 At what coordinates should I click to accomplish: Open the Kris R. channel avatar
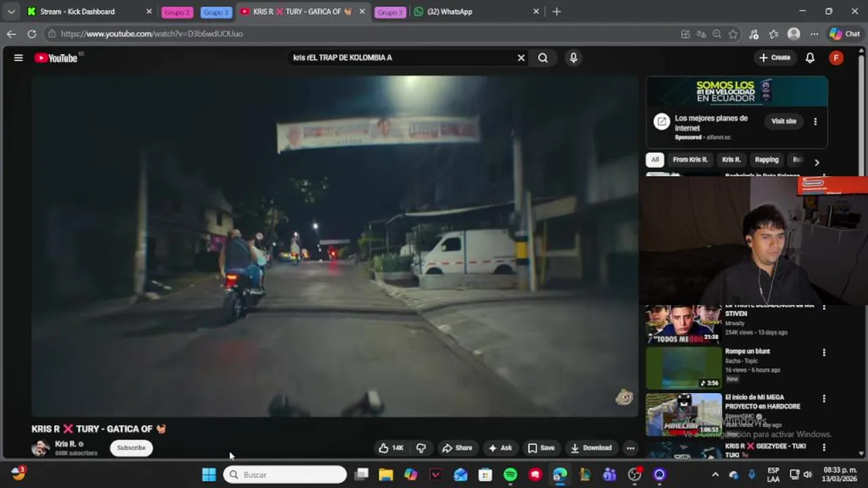pyautogui.click(x=41, y=448)
